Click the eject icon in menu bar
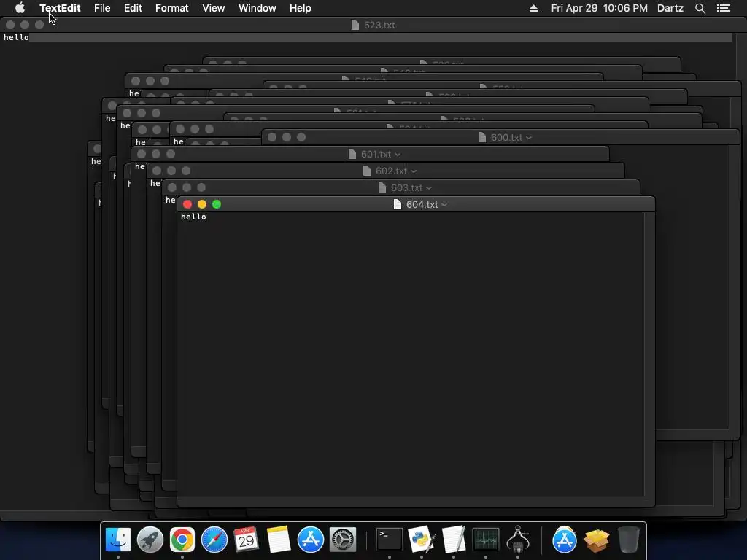This screenshot has width=747, height=560. pos(533,8)
